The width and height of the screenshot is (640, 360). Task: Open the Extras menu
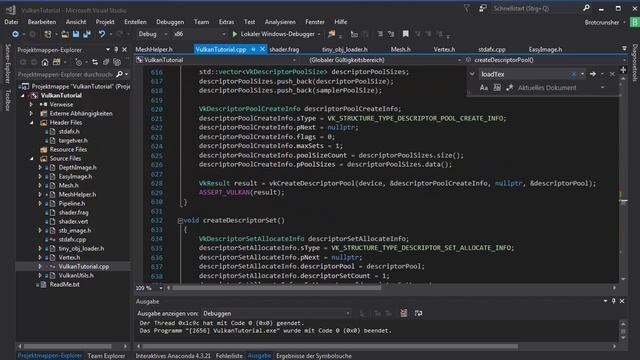pos(227,22)
